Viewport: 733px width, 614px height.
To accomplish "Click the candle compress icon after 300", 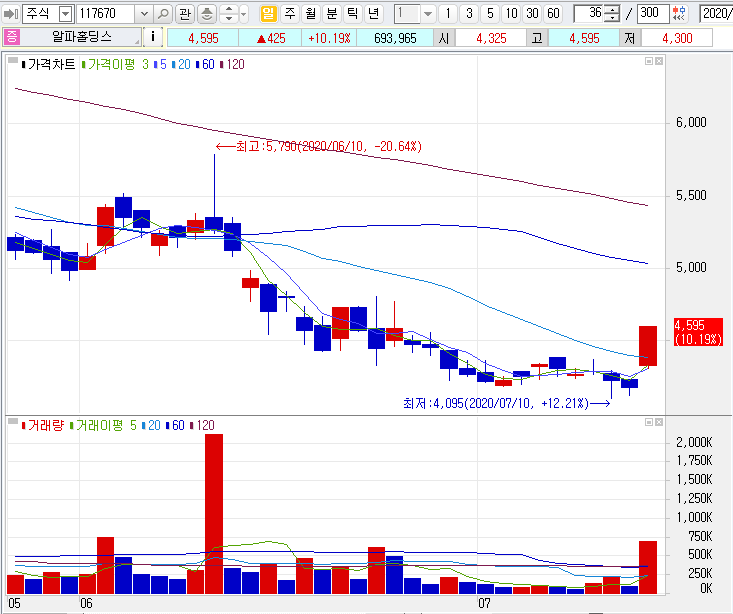I will (x=680, y=14).
